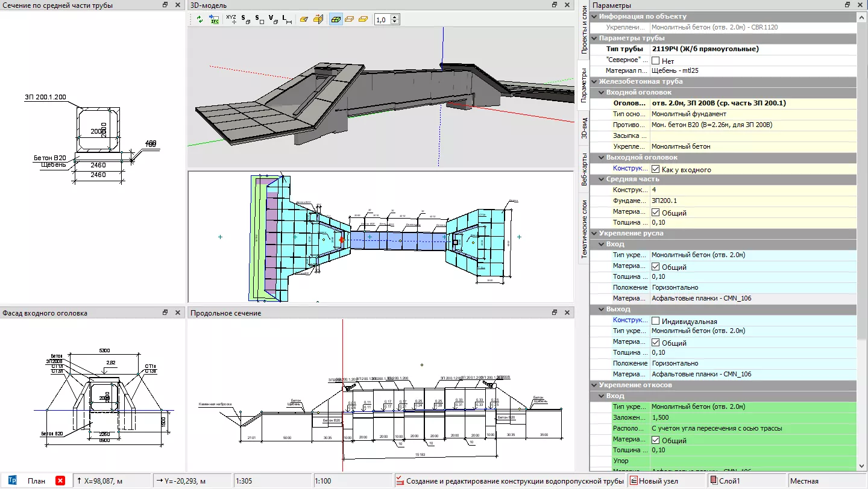
Task: Increase the 1,0 scale spinner value
Action: pos(394,17)
